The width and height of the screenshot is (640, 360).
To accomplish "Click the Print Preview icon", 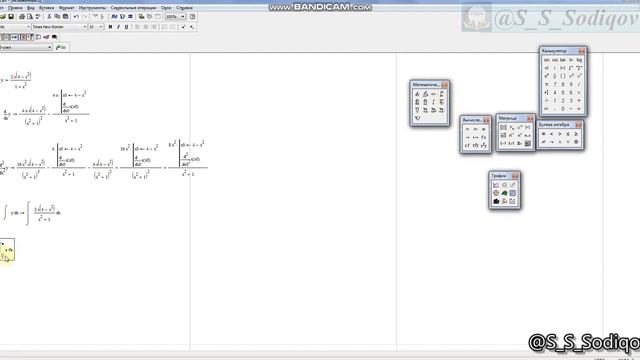I will pos(30,17).
